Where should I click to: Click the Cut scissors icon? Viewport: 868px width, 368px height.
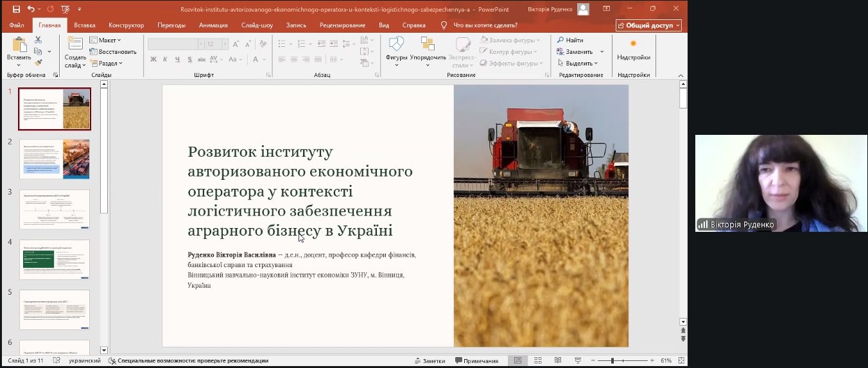(x=38, y=40)
